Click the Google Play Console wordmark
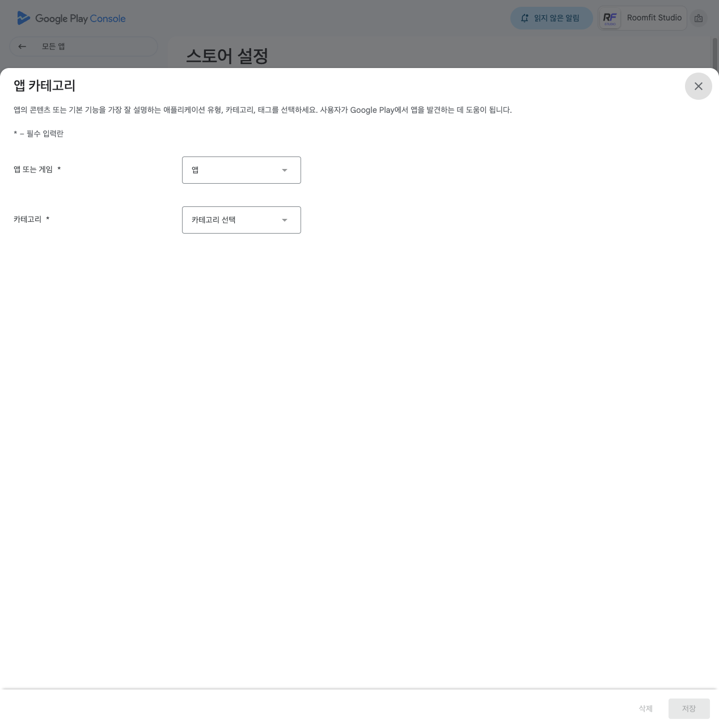This screenshot has width=719, height=728. tap(80, 19)
